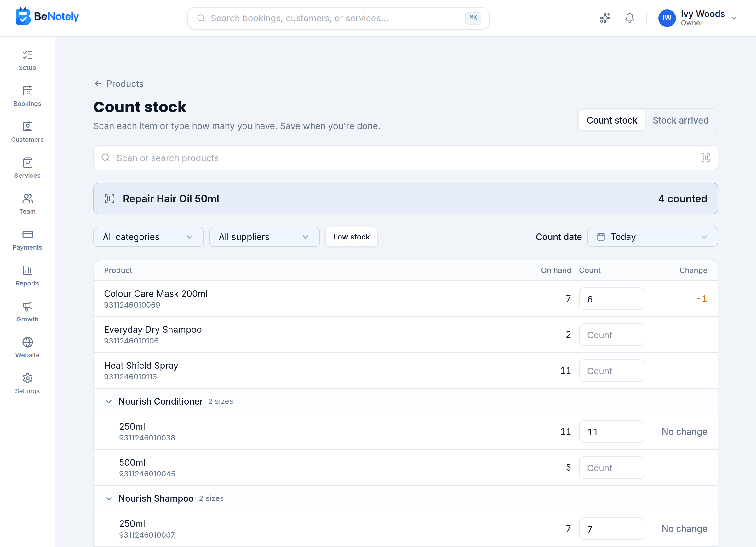The width and height of the screenshot is (756, 547).
Task: Open the All categories dropdown
Action: (x=148, y=237)
